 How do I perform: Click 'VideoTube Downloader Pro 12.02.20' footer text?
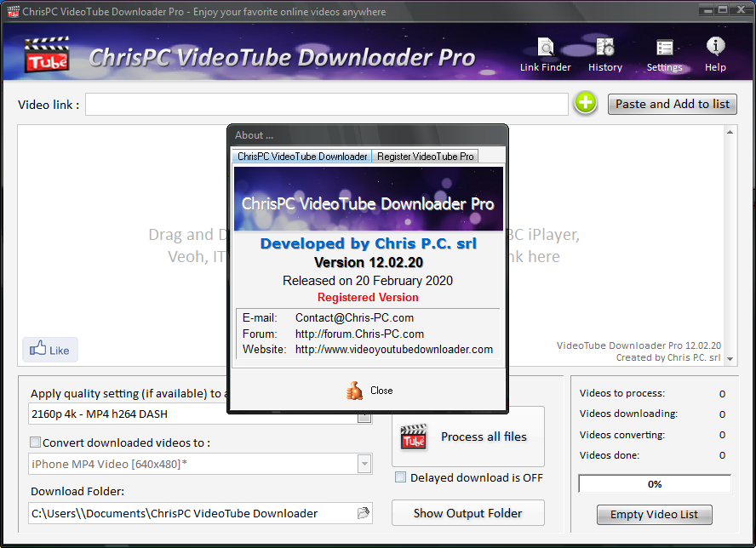639,345
